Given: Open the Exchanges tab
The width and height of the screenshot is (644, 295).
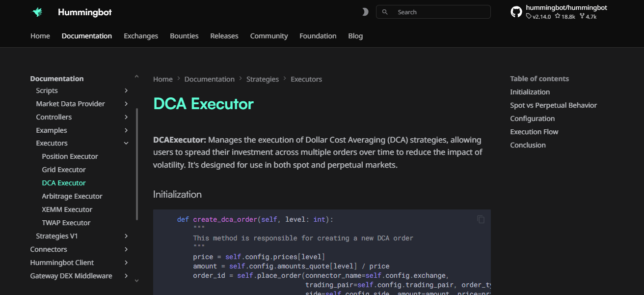Looking at the screenshot, I should click(x=141, y=36).
